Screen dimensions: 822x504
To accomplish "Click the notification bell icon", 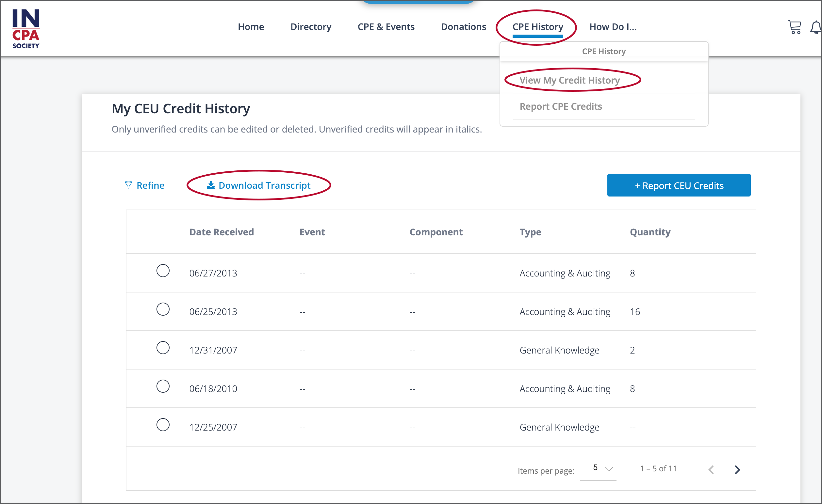I will pyautogui.click(x=815, y=28).
